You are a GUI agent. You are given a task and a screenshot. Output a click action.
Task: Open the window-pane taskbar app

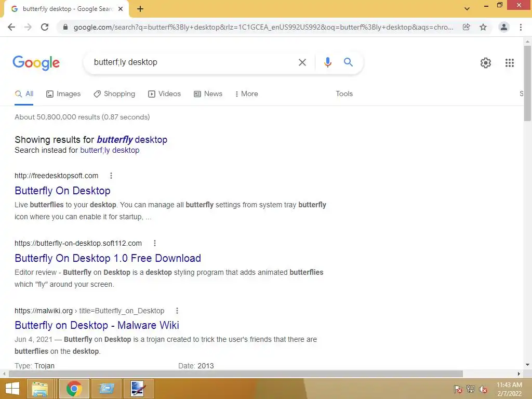[107, 389]
